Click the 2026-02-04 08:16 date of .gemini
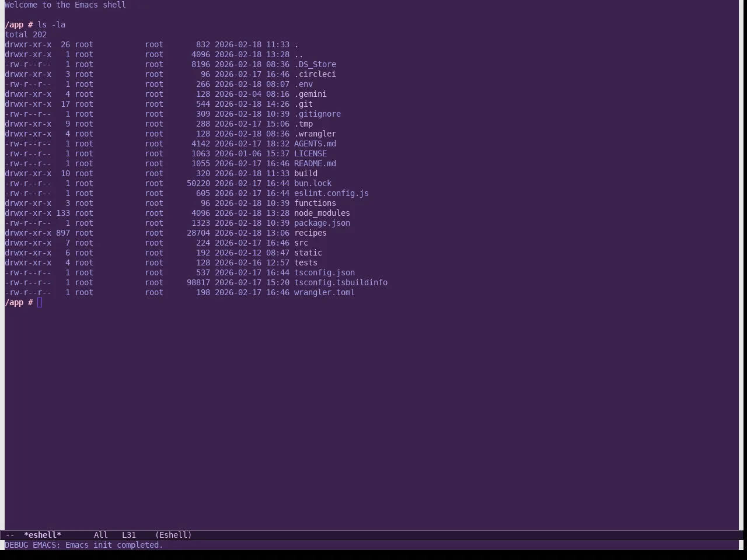Image resolution: width=747 pixels, height=560 pixels. (x=252, y=94)
